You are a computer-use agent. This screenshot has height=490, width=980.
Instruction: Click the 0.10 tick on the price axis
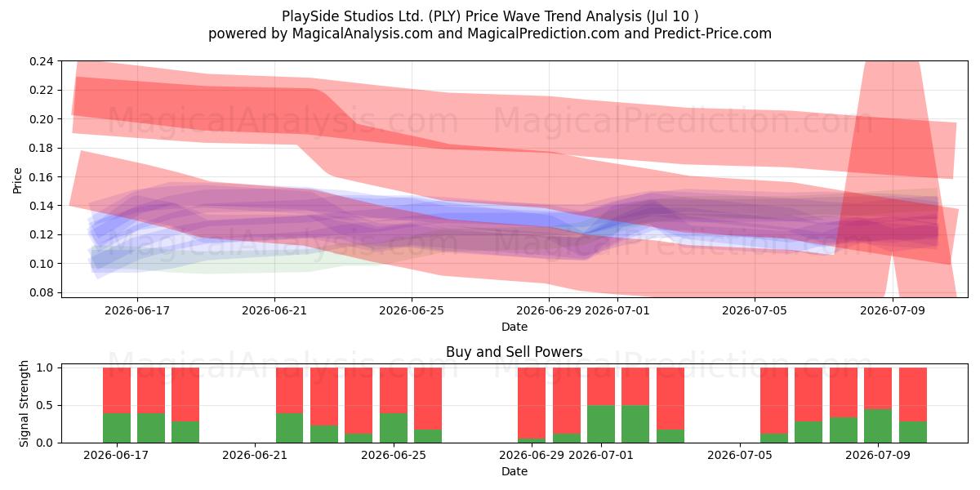tap(42, 264)
